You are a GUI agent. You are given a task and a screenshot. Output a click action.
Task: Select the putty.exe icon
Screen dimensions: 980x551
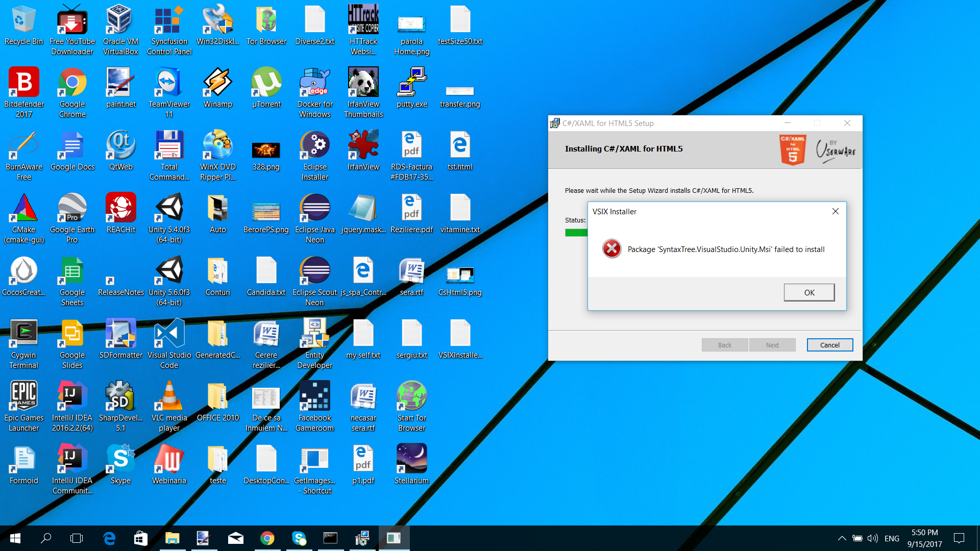coord(411,88)
